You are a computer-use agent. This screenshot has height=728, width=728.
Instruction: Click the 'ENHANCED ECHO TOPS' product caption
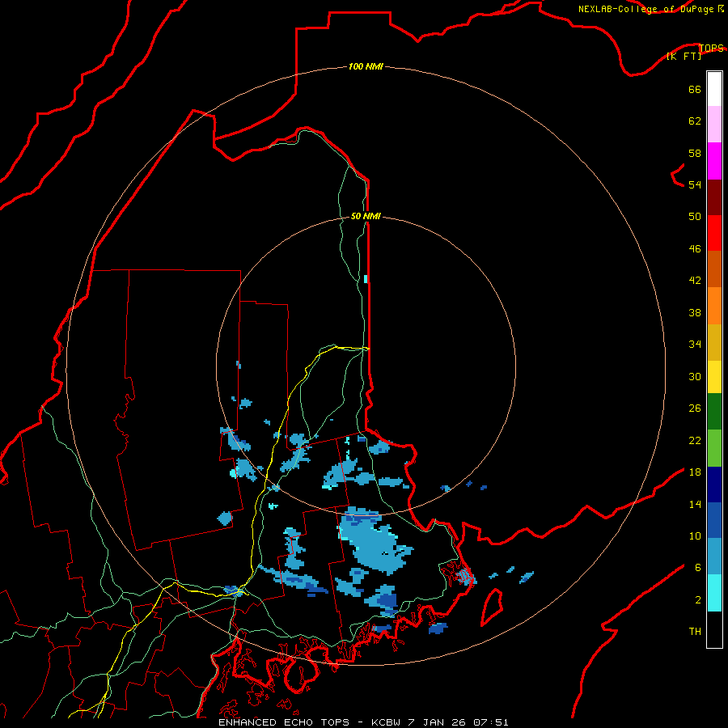point(284,722)
